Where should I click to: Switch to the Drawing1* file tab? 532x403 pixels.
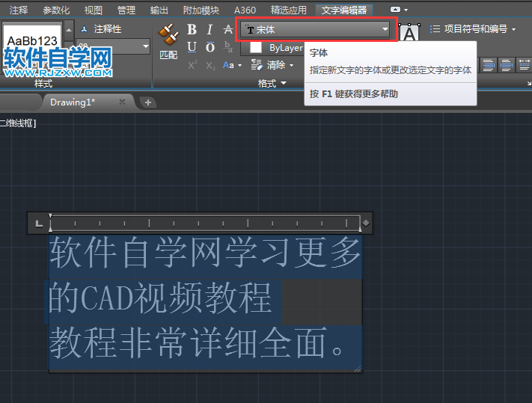(x=73, y=102)
